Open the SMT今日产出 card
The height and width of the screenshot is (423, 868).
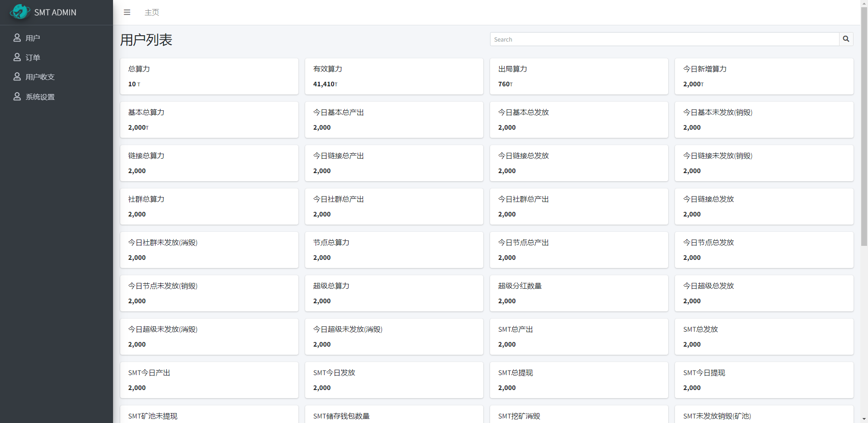coord(209,380)
